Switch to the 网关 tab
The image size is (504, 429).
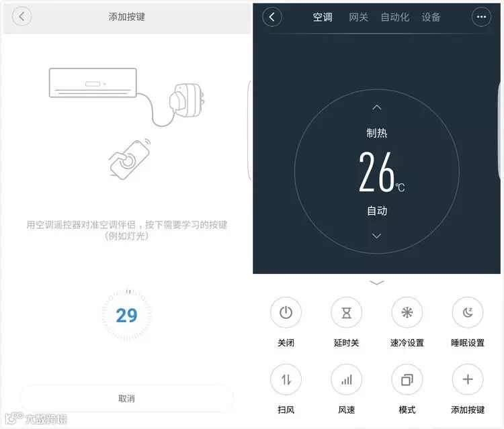coord(358,17)
